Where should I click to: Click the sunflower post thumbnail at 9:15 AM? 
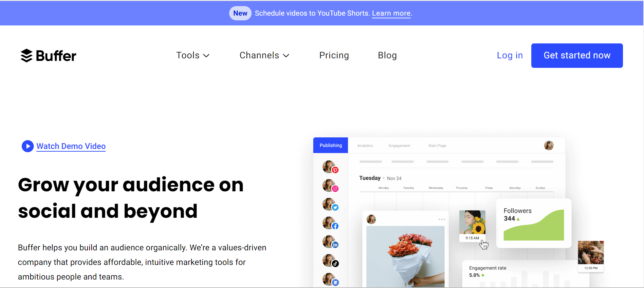click(x=472, y=226)
